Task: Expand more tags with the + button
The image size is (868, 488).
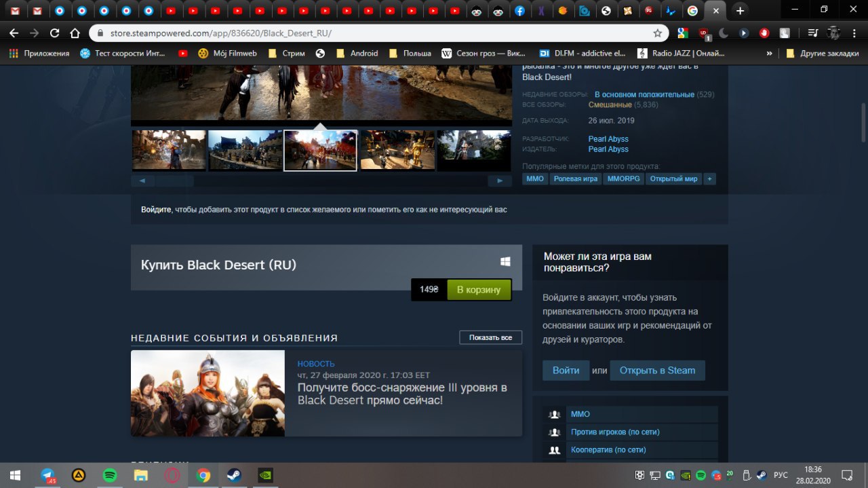Action: point(709,179)
